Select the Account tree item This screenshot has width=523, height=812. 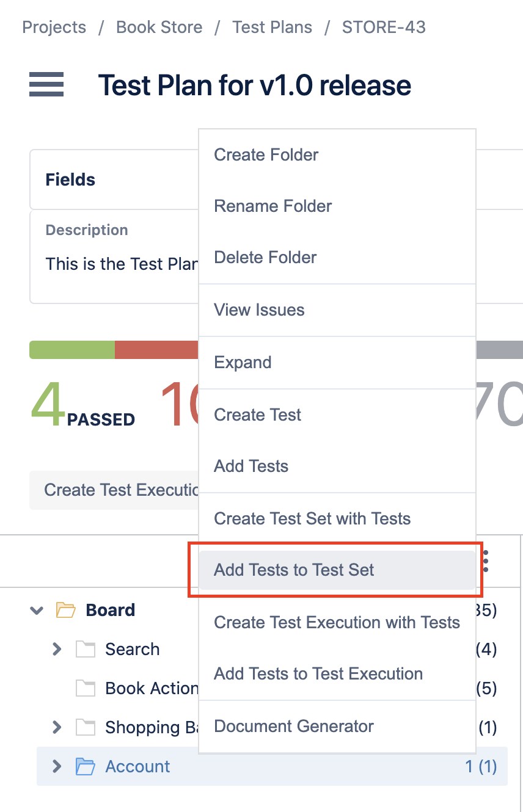[272, 766]
